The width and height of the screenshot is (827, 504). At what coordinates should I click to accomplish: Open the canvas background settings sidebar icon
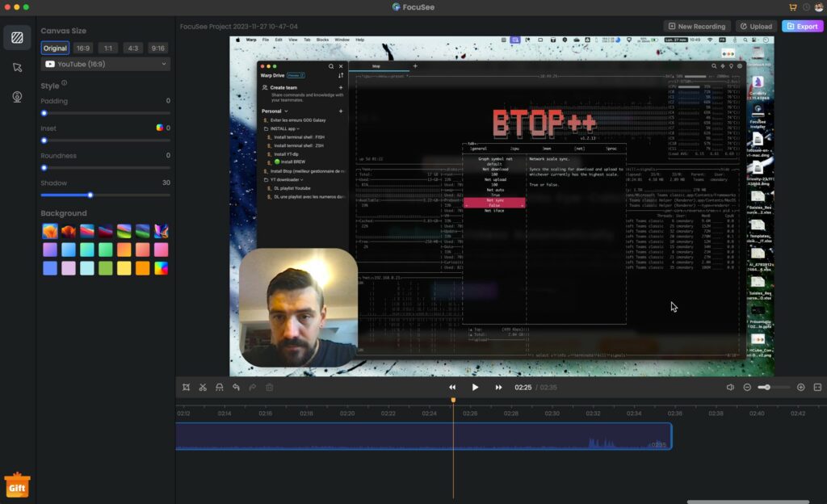tap(17, 37)
